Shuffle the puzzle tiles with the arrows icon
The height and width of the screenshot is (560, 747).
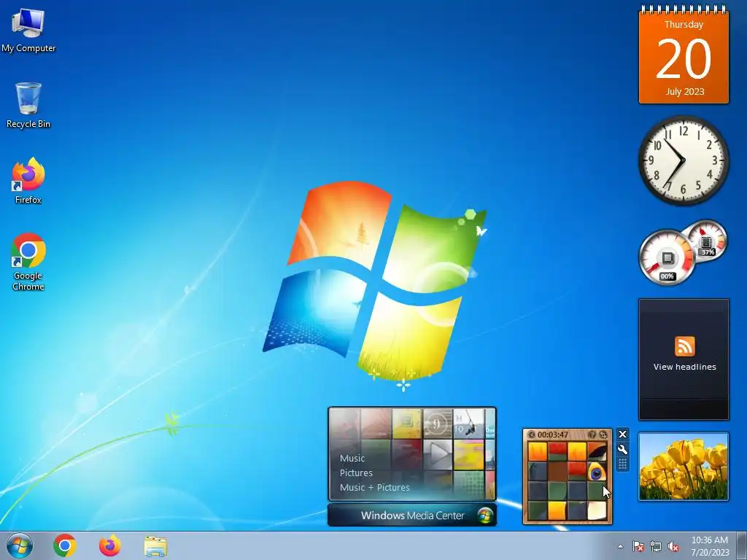603,435
